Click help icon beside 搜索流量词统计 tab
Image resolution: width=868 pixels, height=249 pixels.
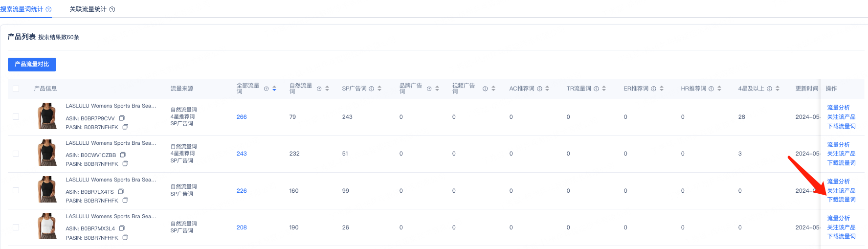click(x=48, y=9)
